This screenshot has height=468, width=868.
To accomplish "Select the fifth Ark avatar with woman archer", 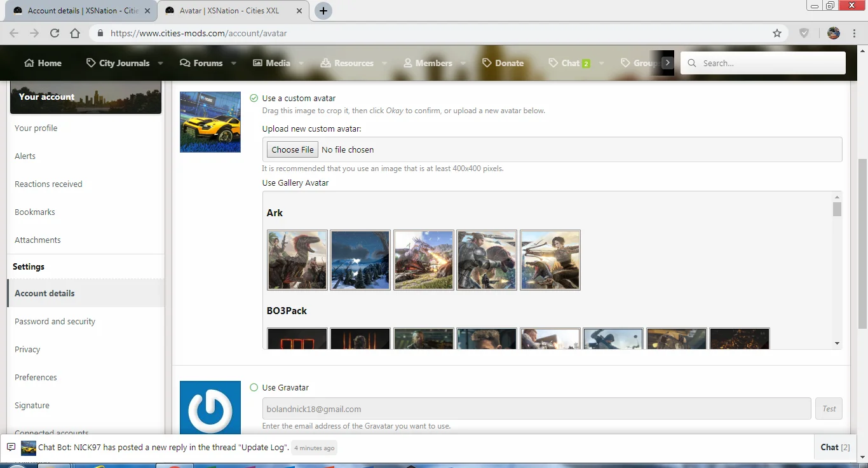I will (x=550, y=260).
